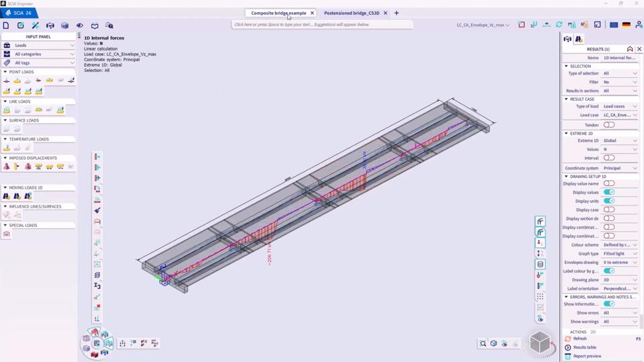644x362 pixels.
Task: Turn off Display values toggle
Action: pos(608,192)
